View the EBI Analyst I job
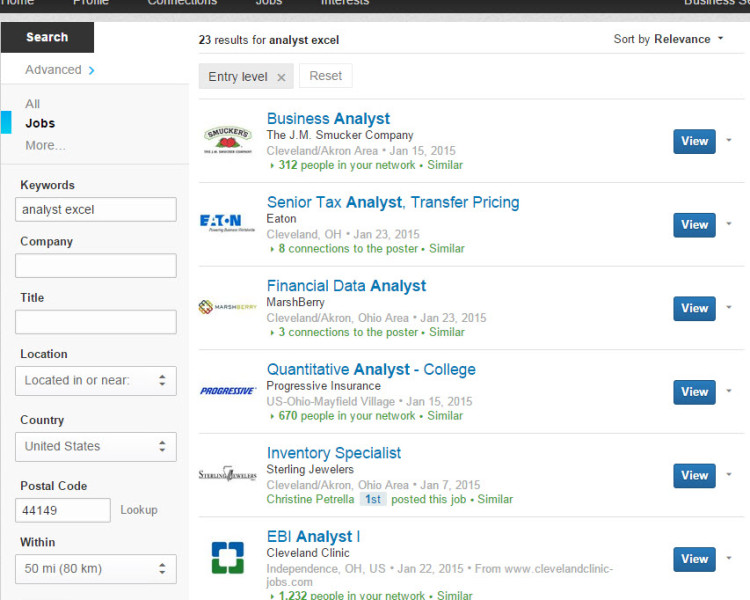The width and height of the screenshot is (750, 600). pyautogui.click(x=695, y=559)
